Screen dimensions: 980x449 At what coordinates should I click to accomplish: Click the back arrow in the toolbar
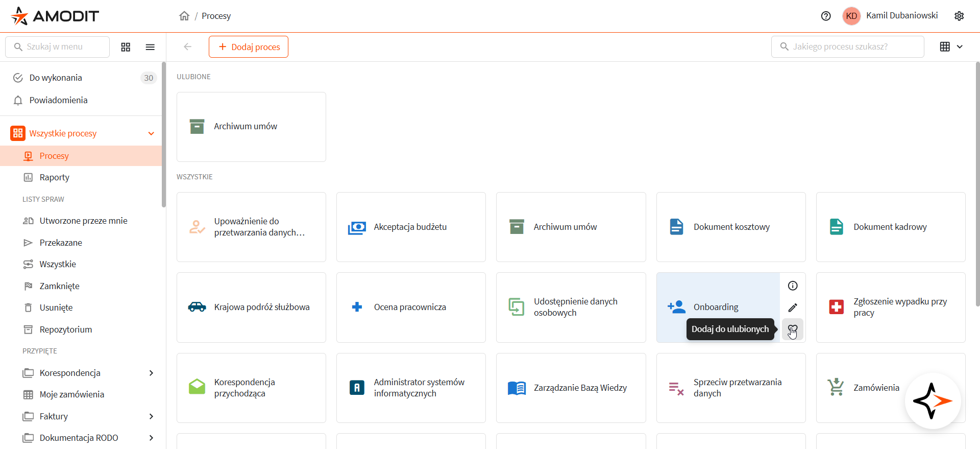tap(187, 47)
